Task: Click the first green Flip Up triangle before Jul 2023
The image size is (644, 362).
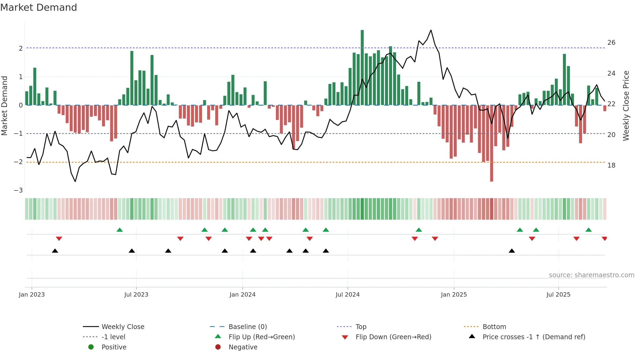Action: [120, 230]
